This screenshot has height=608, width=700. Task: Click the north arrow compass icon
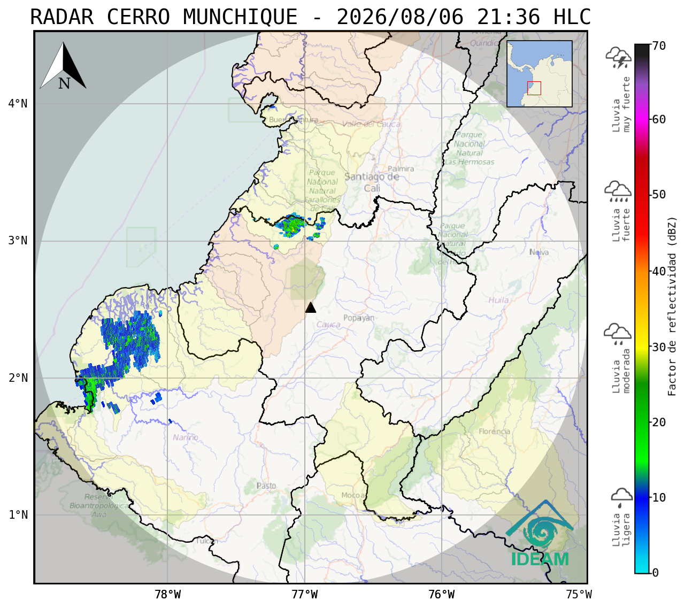[x=63, y=66]
